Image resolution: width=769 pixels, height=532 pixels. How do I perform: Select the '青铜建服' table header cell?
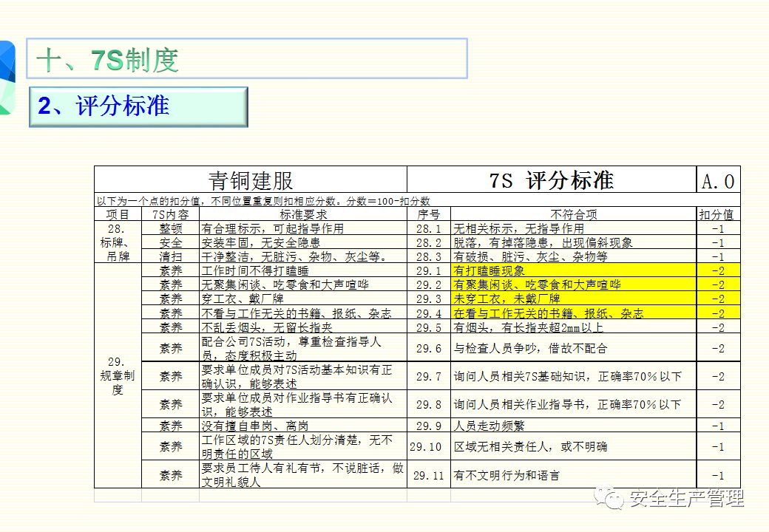pyautogui.click(x=251, y=180)
